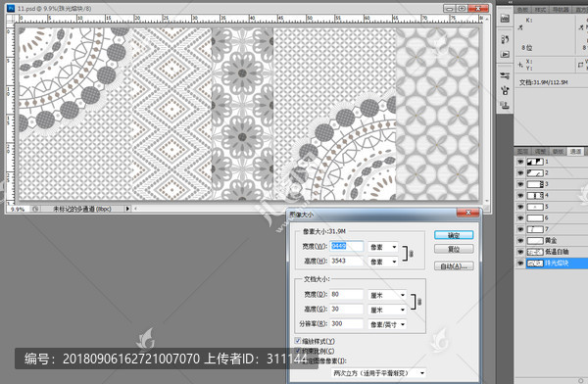Click horizontal scrollbar left arrow in 11.psd window
This screenshot has width=588, height=384.
(135, 209)
